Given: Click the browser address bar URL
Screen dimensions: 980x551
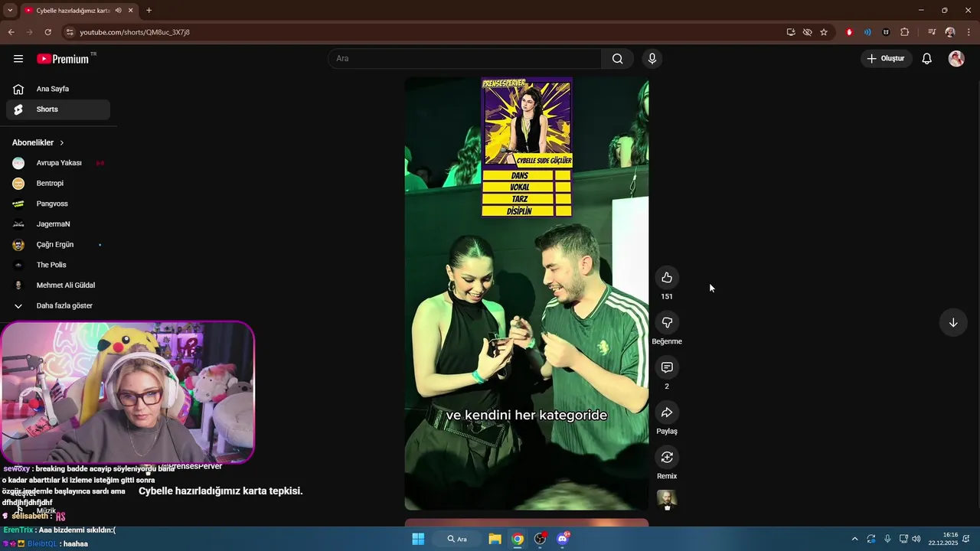Looking at the screenshot, I should 135,32.
